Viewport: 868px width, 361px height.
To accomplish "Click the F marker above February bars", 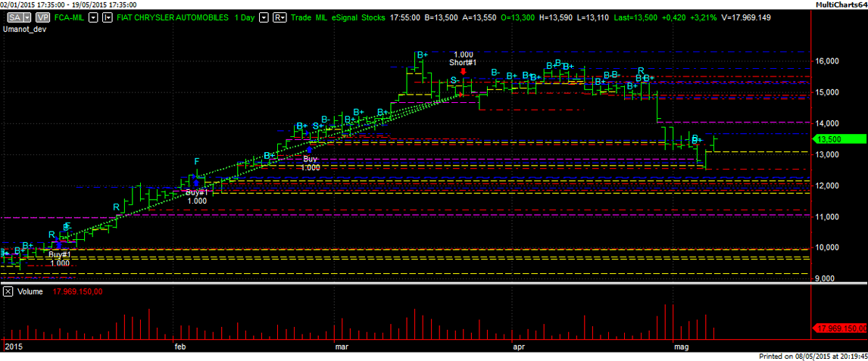I will click(x=197, y=161).
